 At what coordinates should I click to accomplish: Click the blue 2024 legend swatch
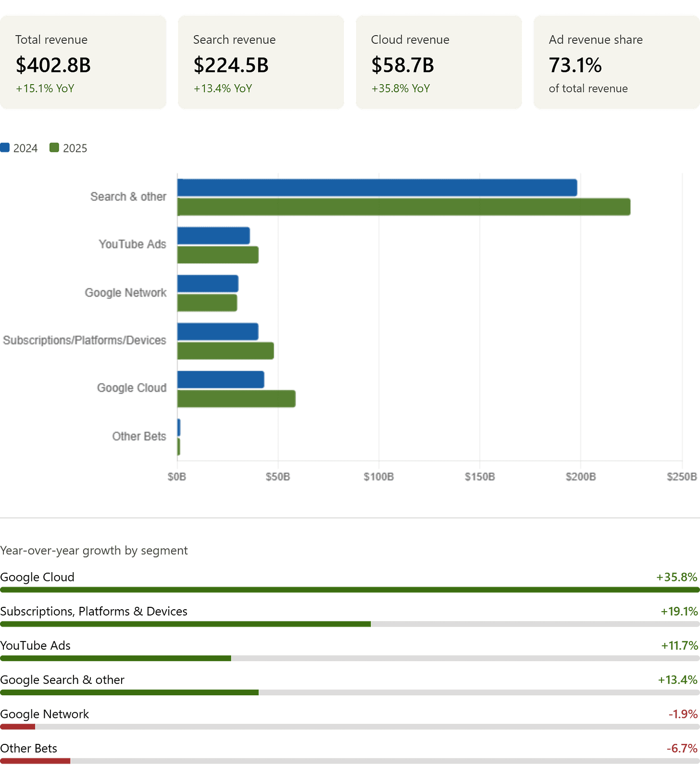point(5,148)
